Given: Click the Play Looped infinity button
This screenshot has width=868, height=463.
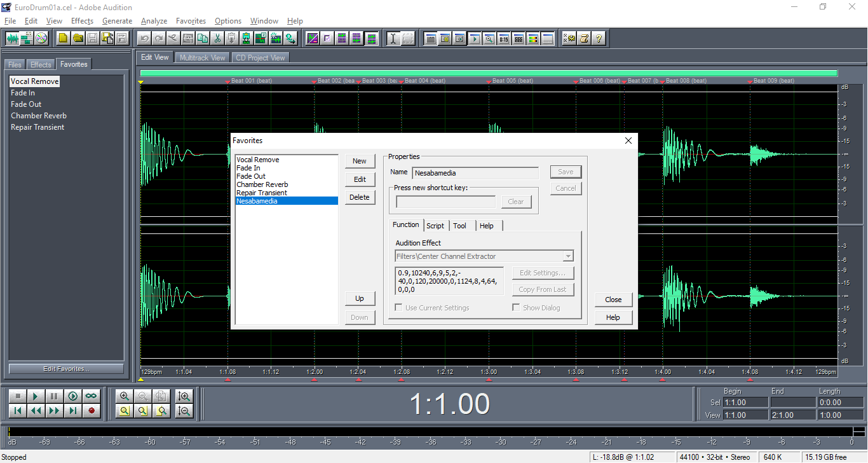Looking at the screenshot, I should click(x=92, y=396).
